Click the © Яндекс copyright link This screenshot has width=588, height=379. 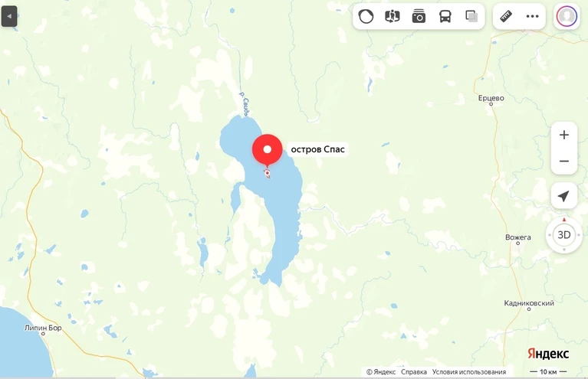click(381, 372)
